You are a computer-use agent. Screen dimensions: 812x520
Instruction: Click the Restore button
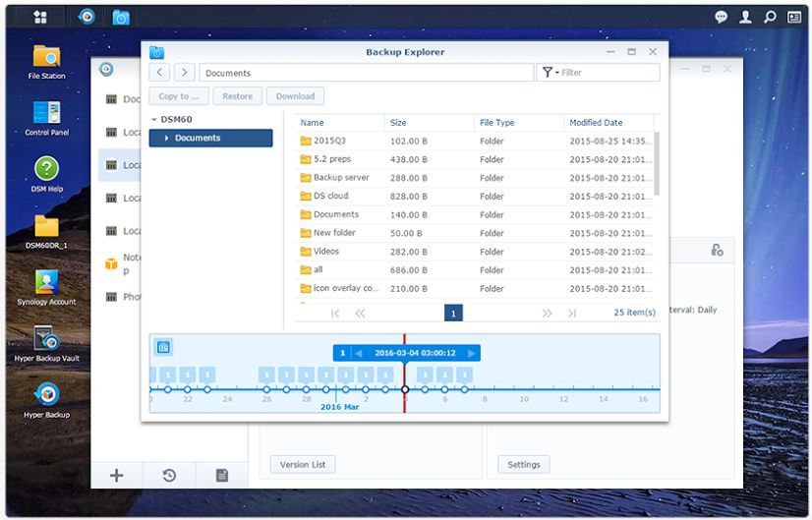[238, 96]
